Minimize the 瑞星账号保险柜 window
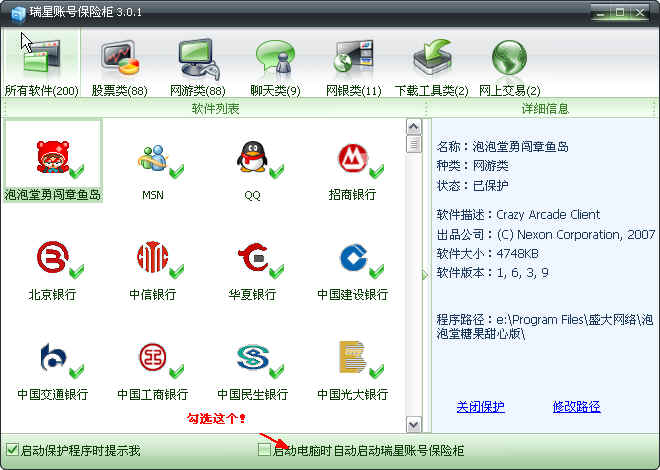 point(600,13)
